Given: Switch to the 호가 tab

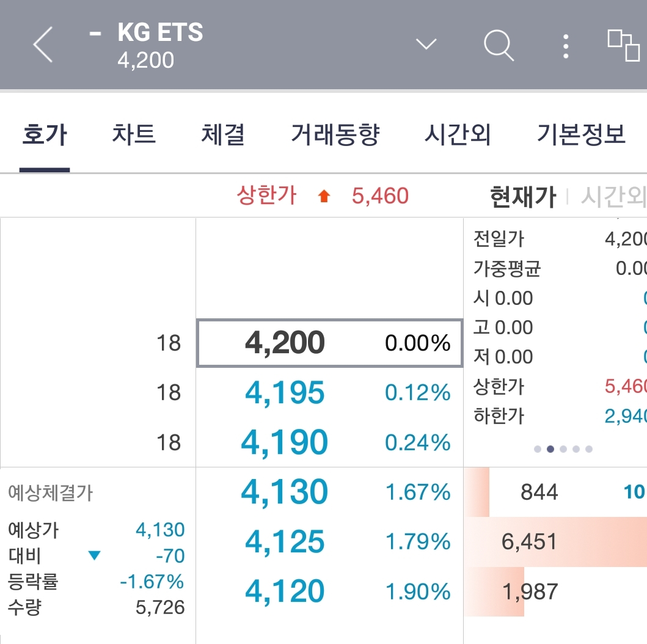Looking at the screenshot, I should pos(45,134).
